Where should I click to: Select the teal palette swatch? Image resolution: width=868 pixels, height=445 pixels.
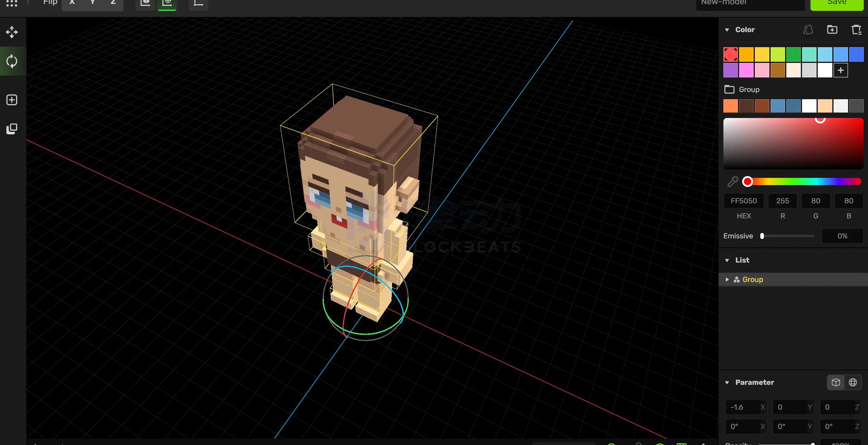809,54
